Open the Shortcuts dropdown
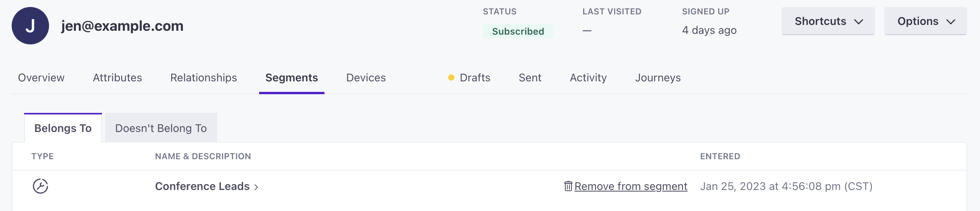980x211 pixels. tap(828, 21)
